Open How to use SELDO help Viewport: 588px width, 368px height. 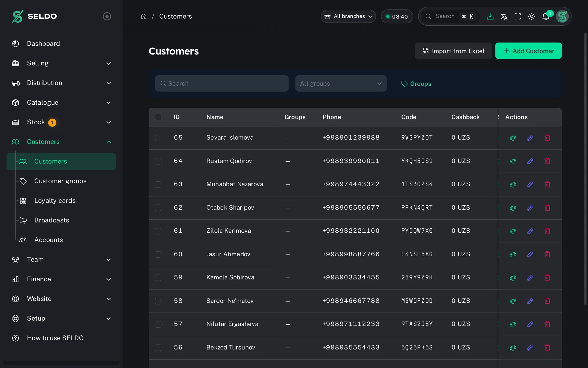pos(61,338)
